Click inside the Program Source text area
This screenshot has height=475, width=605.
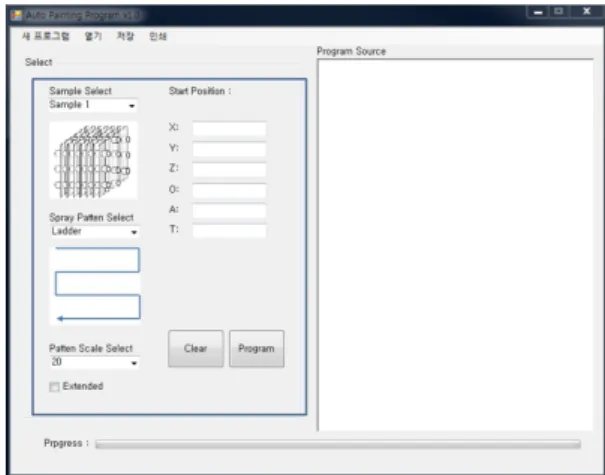coord(455,245)
